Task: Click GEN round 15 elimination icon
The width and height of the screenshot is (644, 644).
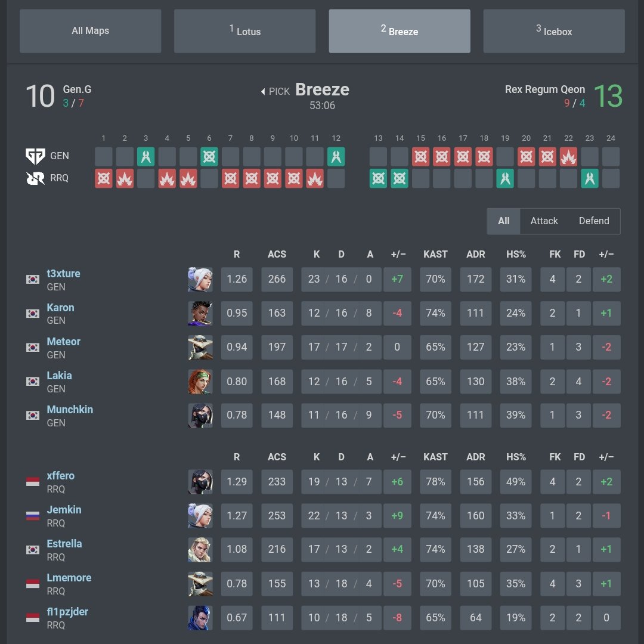Action: [420, 156]
